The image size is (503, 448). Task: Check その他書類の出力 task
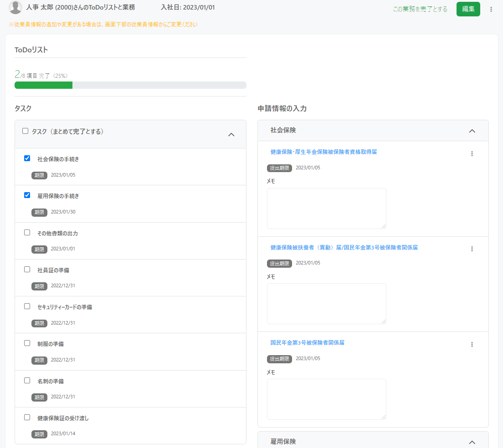(x=27, y=232)
